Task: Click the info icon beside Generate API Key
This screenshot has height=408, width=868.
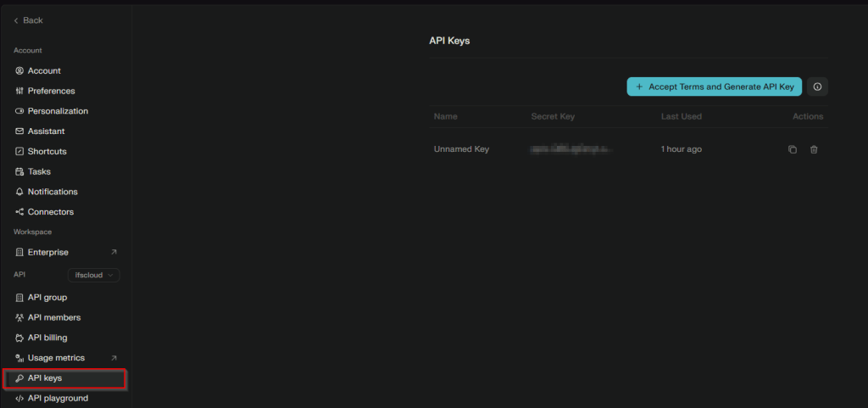Action: [817, 87]
